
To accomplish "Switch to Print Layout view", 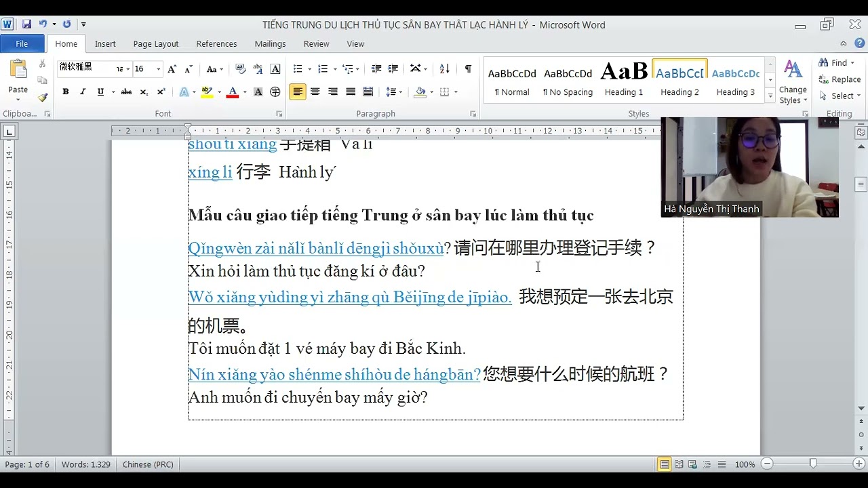I will pos(665,464).
